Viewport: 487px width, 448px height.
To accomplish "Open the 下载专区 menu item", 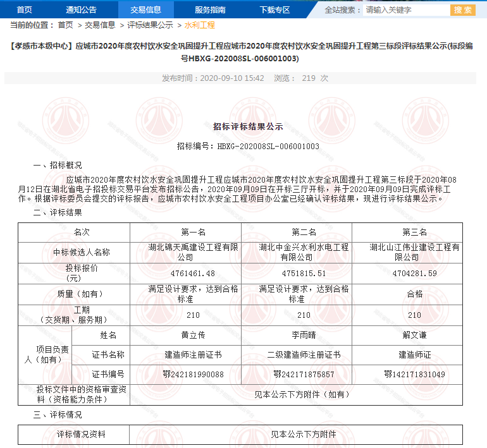I will click(x=274, y=9).
